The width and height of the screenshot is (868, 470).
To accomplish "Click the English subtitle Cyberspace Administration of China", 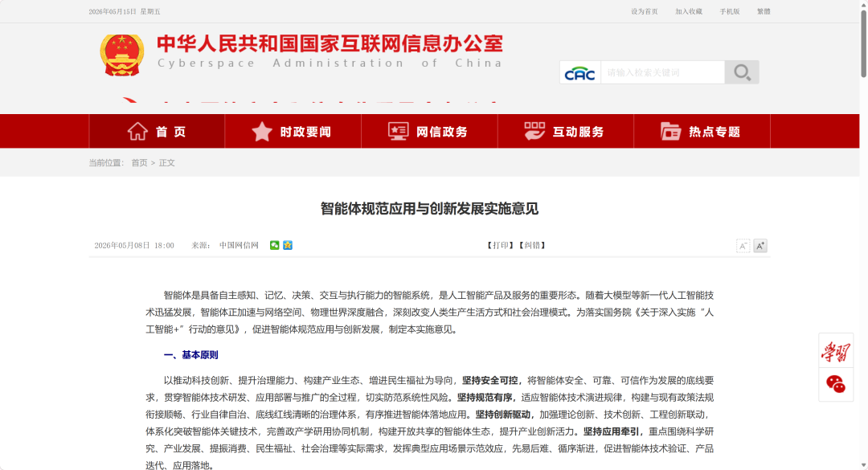I will click(x=330, y=63).
